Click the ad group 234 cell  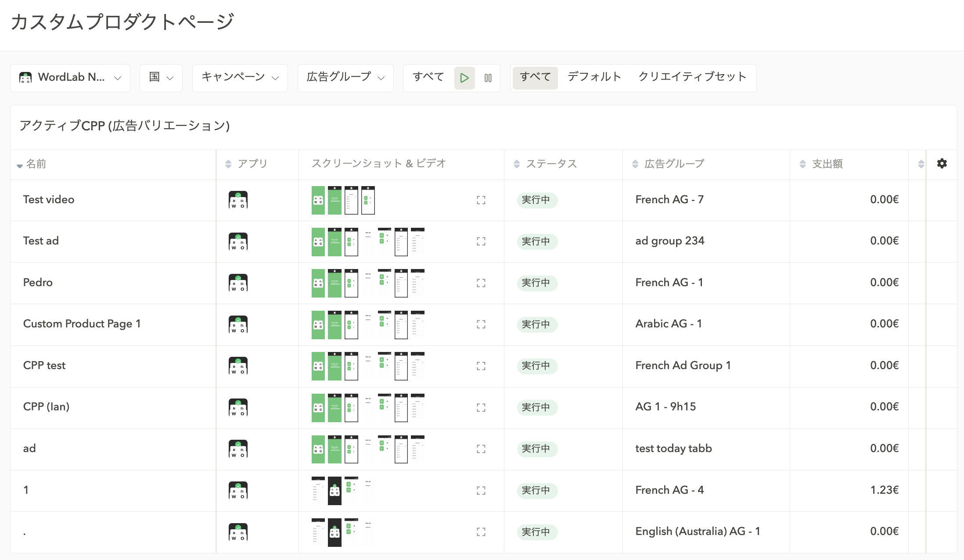click(670, 241)
